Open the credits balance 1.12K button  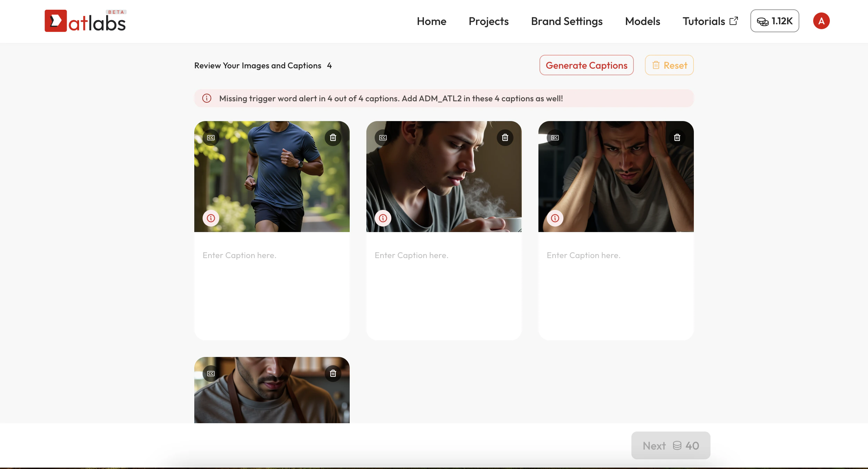click(x=774, y=21)
